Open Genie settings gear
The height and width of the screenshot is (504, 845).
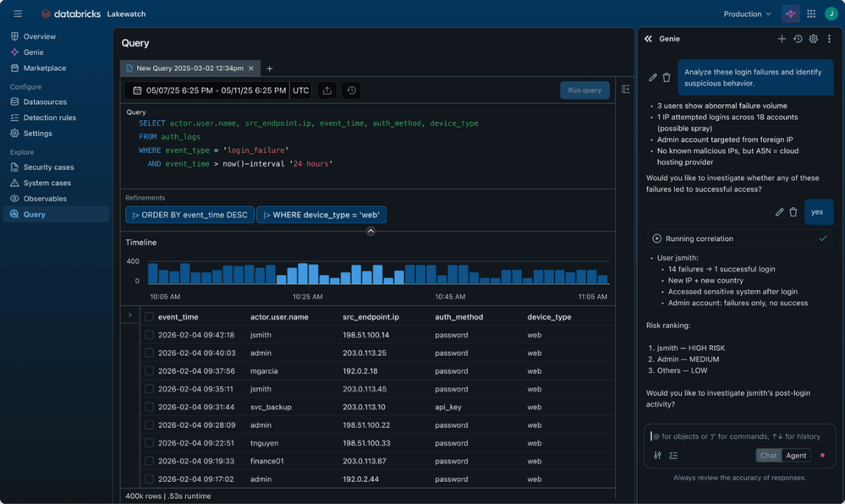[x=814, y=39]
